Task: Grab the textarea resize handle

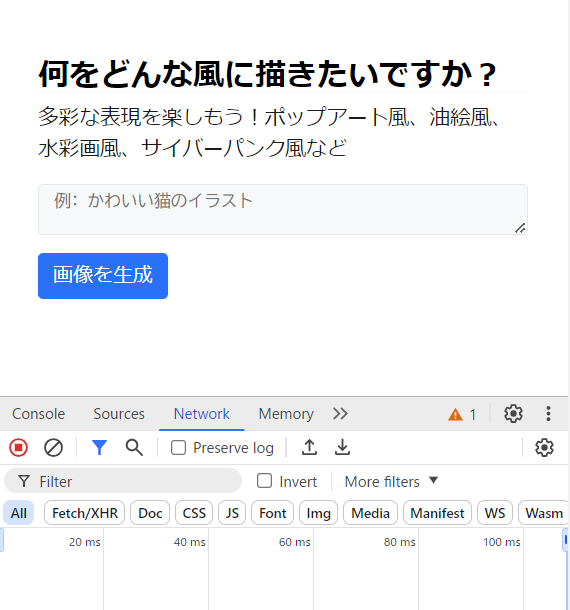Action: tap(521, 228)
